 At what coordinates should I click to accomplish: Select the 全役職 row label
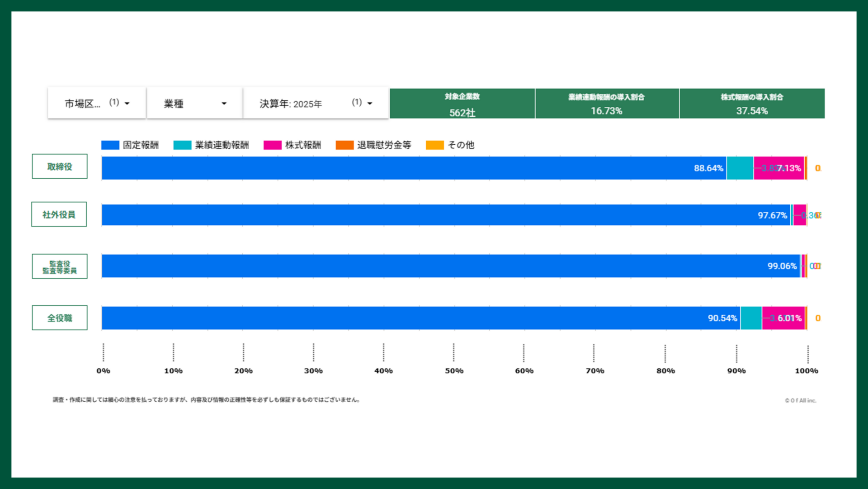[60, 318]
